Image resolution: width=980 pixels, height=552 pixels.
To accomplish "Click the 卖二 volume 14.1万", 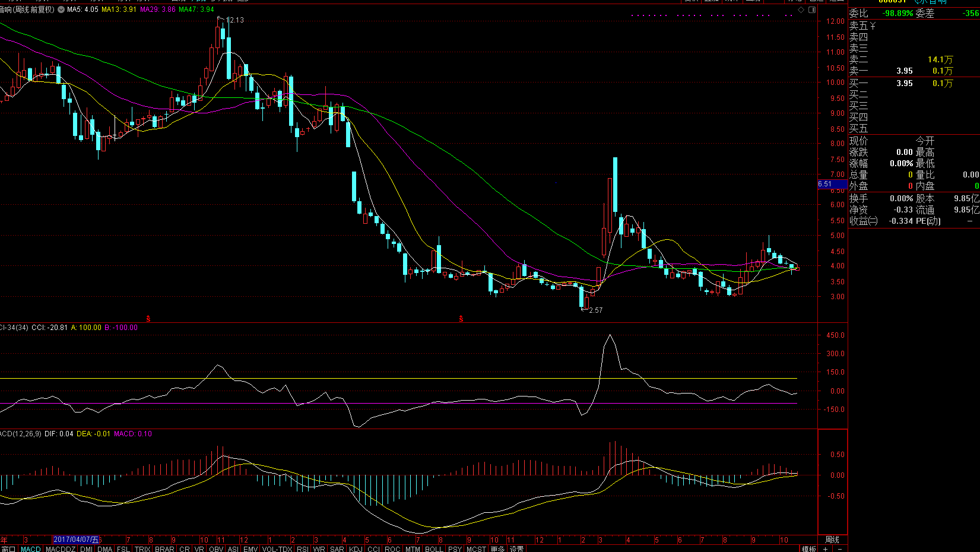I will coord(940,59).
